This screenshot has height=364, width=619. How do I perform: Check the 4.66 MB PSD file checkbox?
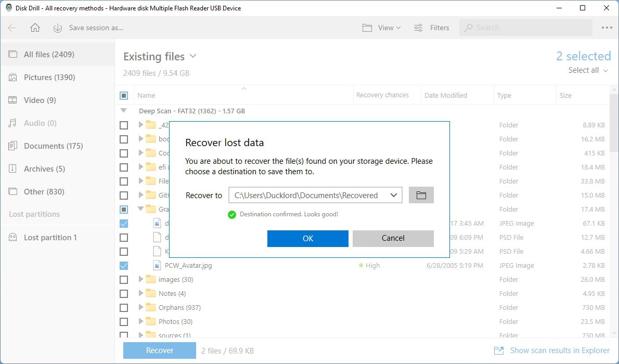(x=124, y=252)
